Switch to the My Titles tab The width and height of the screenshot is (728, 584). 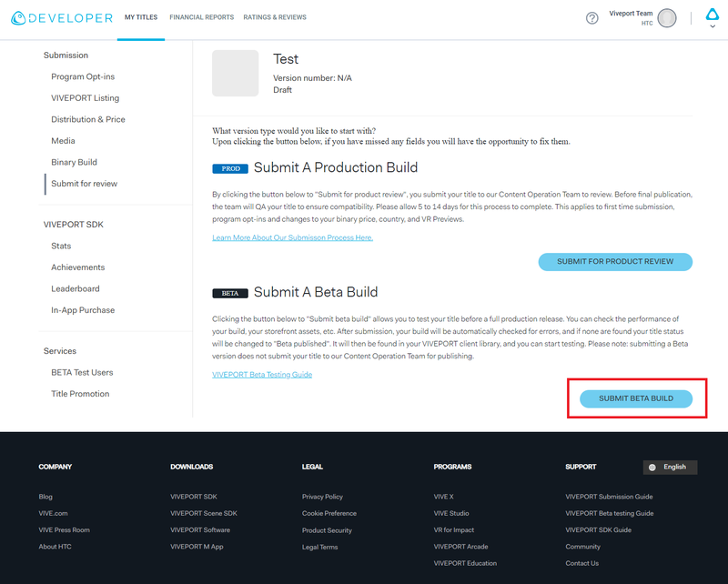coord(141,17)
